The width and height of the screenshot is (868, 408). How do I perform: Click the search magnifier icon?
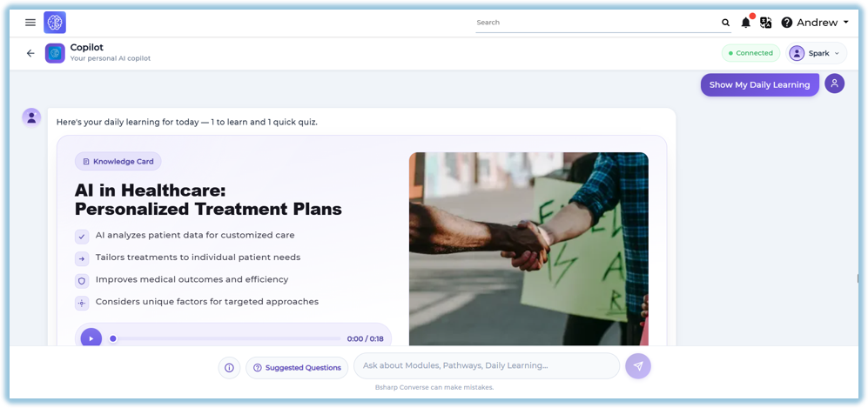coord(725,23)
